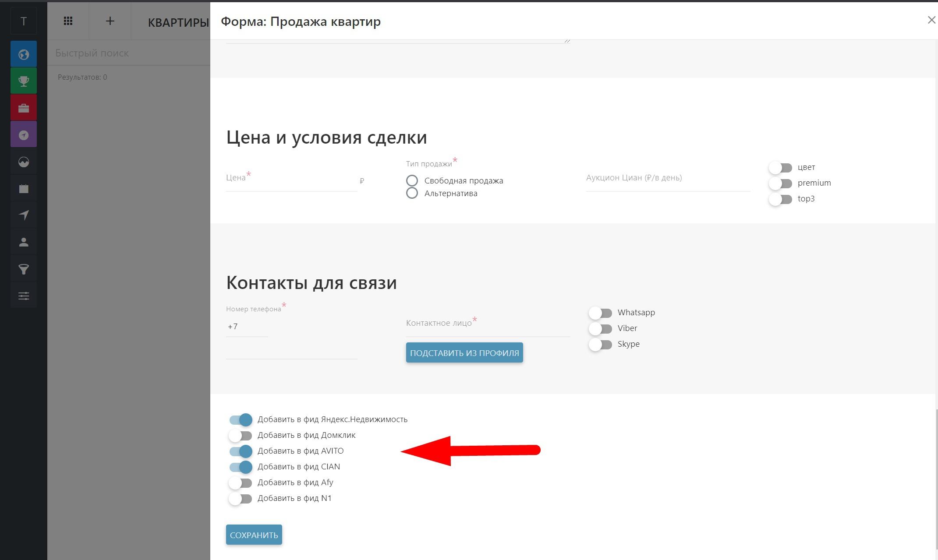
Task: Click the plus add icon
Action: [110, 21]
